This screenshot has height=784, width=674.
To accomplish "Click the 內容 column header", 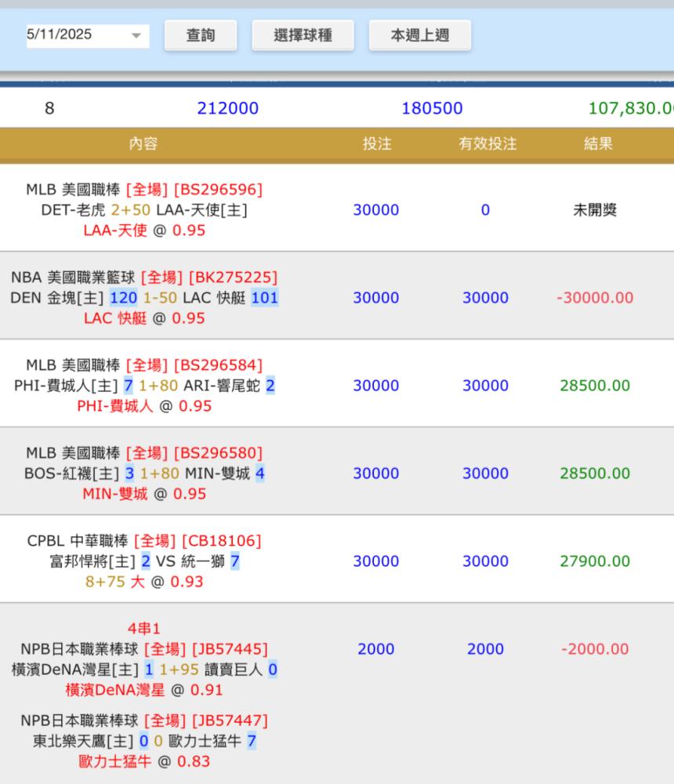I will pyautogui.click(x=143, y=144).
